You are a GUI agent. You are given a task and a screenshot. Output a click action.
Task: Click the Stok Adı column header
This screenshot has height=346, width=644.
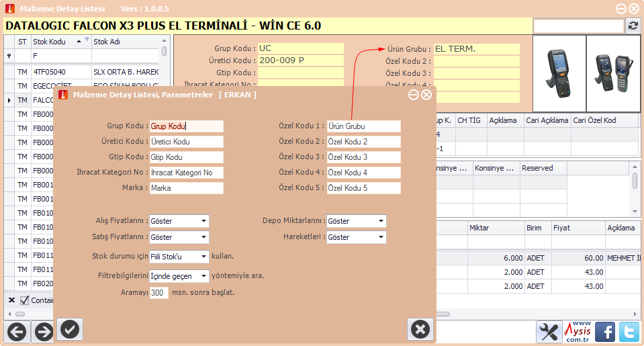click(x=126, y=42)
